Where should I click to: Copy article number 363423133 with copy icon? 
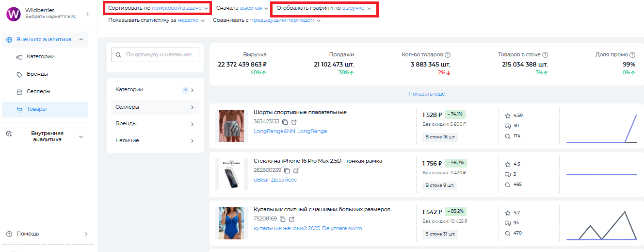click(x=285, y=122)
